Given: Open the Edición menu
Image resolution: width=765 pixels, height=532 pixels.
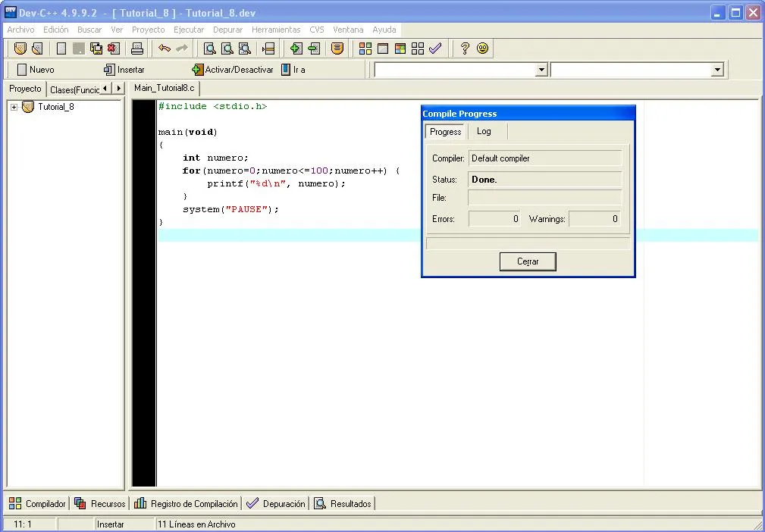Looking at the screenshot, I should [55, 30].
